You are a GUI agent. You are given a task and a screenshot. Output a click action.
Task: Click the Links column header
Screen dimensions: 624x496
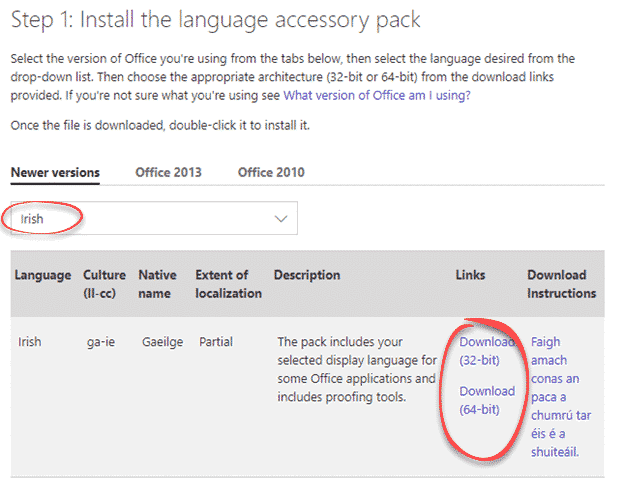(471, 275)
